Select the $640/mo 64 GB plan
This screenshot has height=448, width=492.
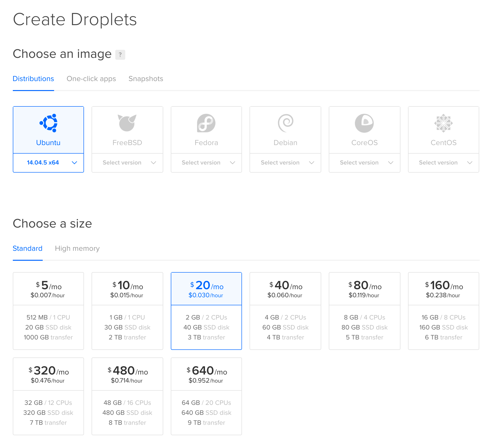pos(206,396)
